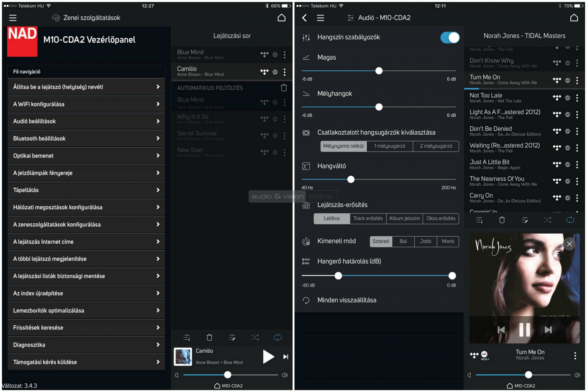Expand Az index újraépítése item
This screenshot has height=392, width=587.
point(86,293)
